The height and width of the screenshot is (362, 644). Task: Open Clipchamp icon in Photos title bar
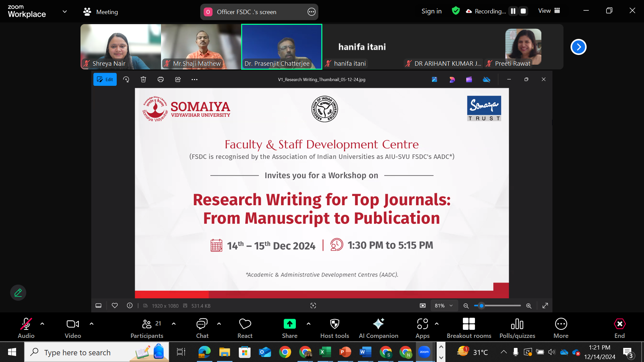[x=469, y=79]
